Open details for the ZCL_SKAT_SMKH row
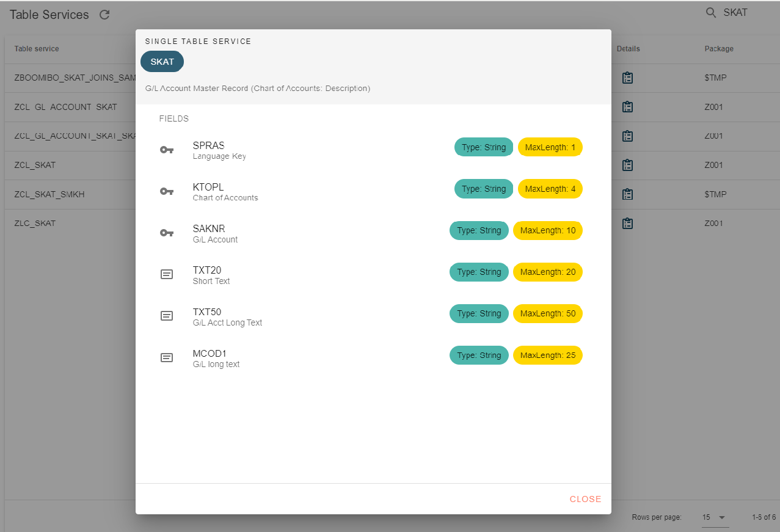Image resolution: width=780 pixels, height=532 pixels. click(627, 194)
